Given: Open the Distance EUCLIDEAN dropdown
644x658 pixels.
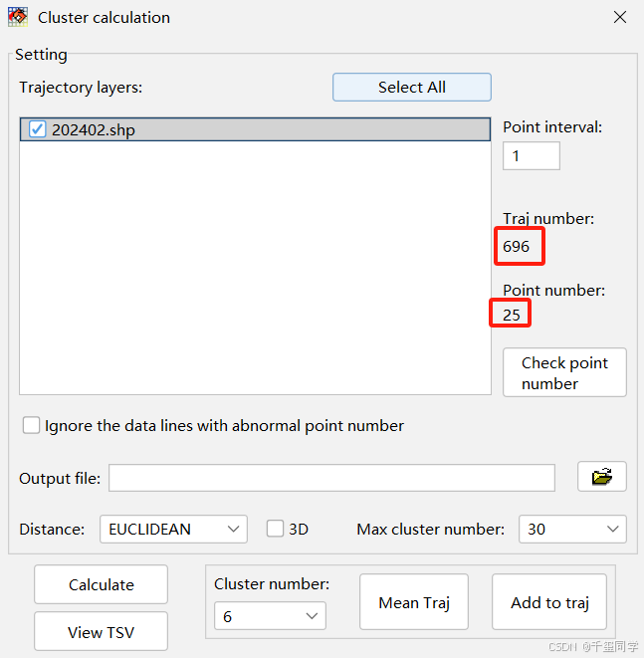Looking at the screenshot, I should click(173, 530).
